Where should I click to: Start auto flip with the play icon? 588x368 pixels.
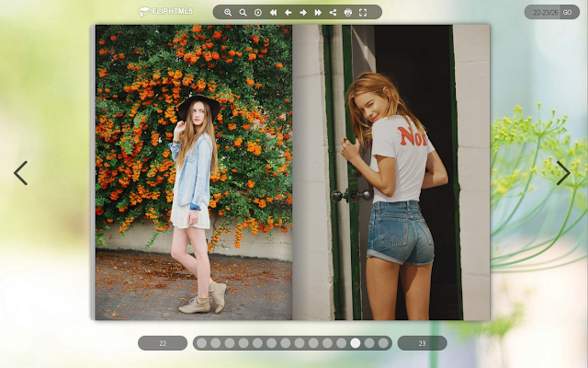tap(258, 12)
